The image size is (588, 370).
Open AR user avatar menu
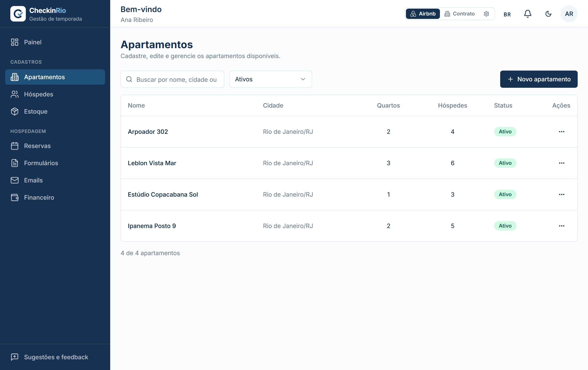(x=569, y=14)
